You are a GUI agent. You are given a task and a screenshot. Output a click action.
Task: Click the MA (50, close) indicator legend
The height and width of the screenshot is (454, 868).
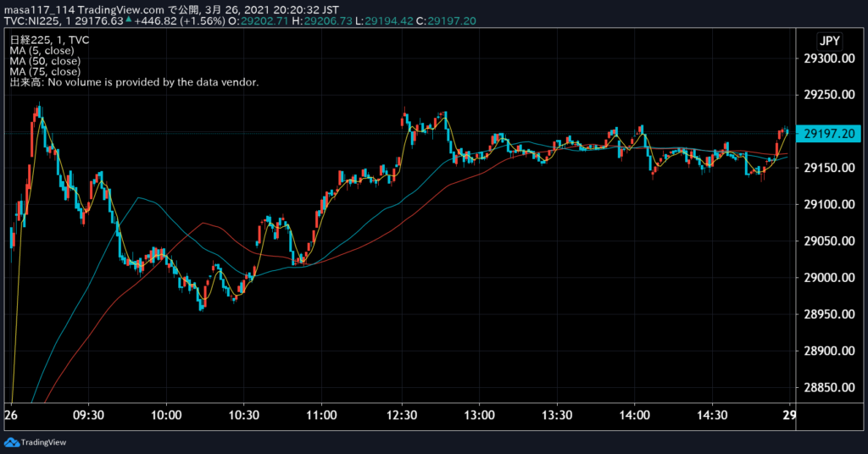pyautogui.click(x=45, y=61)
